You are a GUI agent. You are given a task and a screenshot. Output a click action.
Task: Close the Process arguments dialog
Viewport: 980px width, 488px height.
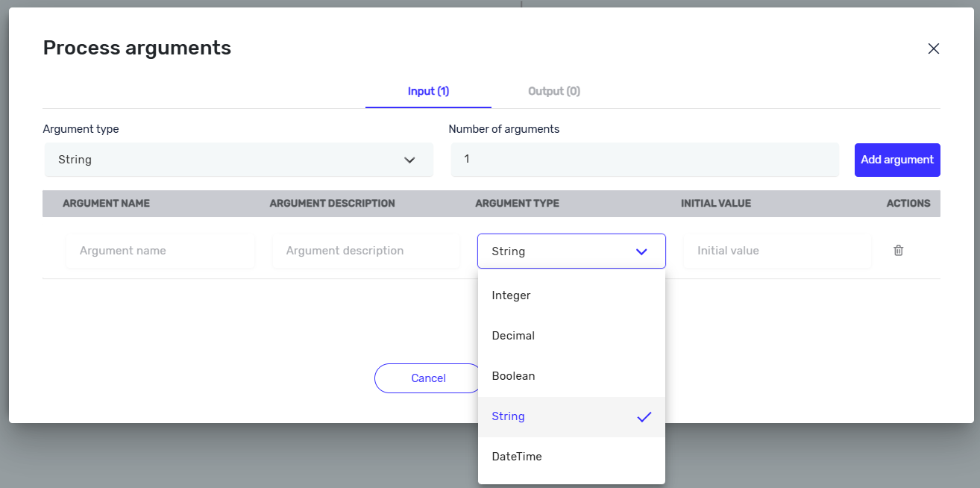[933, 49]
